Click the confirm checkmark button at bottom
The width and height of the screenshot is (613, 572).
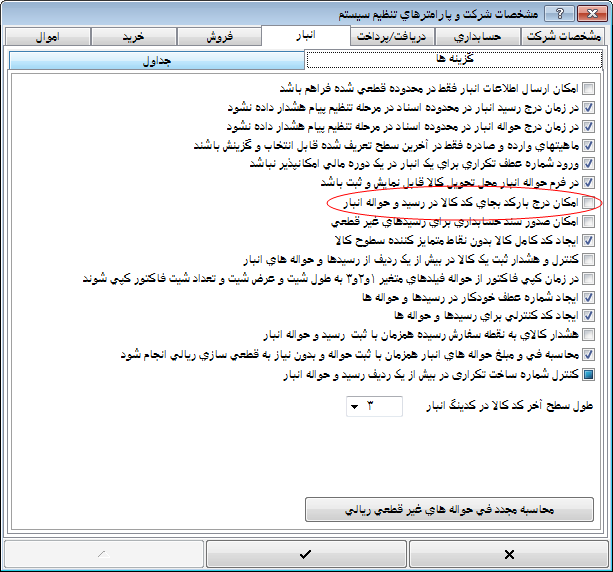305,553
